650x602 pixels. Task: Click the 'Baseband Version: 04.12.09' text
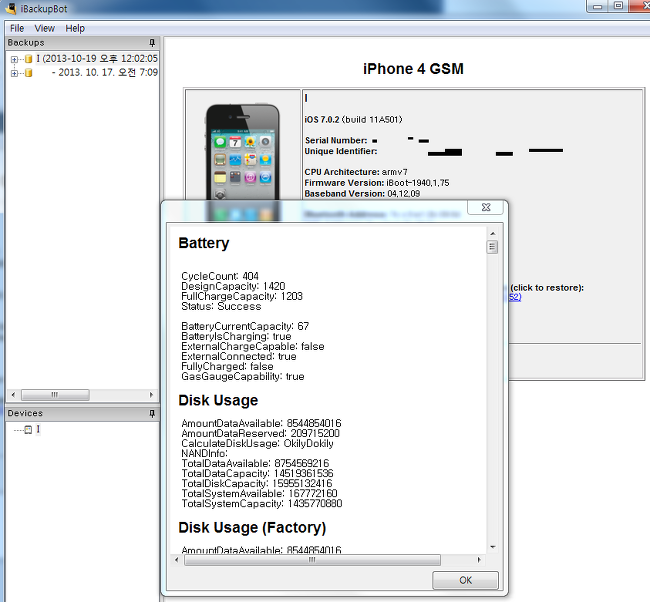362,193
